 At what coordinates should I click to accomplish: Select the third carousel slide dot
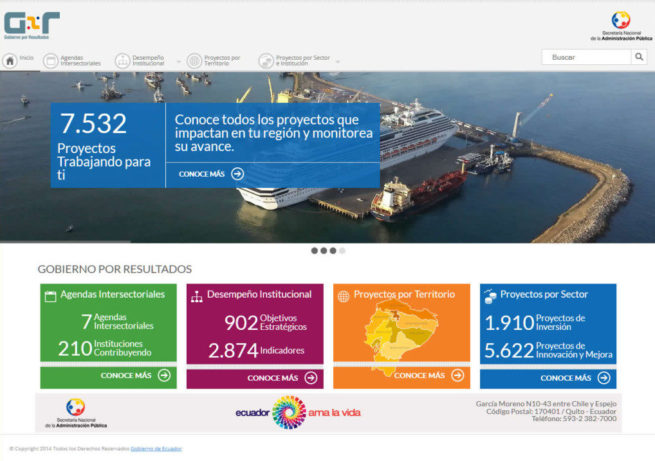coord(333,251)
